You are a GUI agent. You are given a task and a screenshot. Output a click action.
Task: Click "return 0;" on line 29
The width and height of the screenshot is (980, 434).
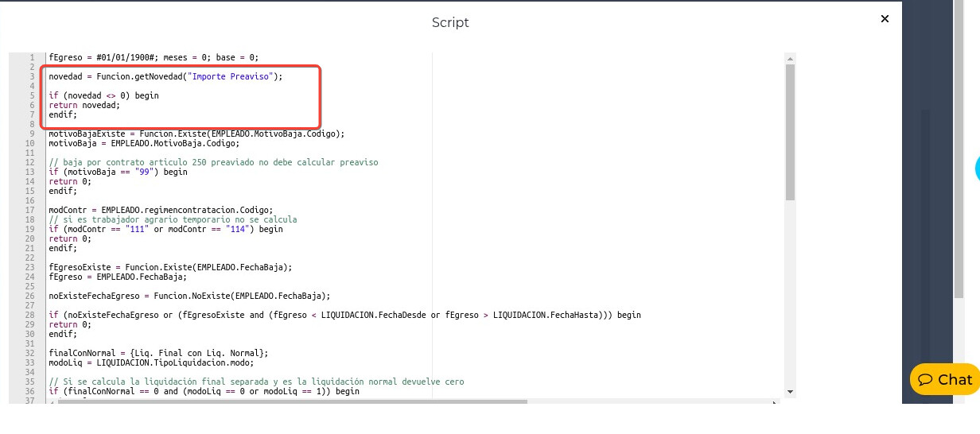tap(70, 324)
